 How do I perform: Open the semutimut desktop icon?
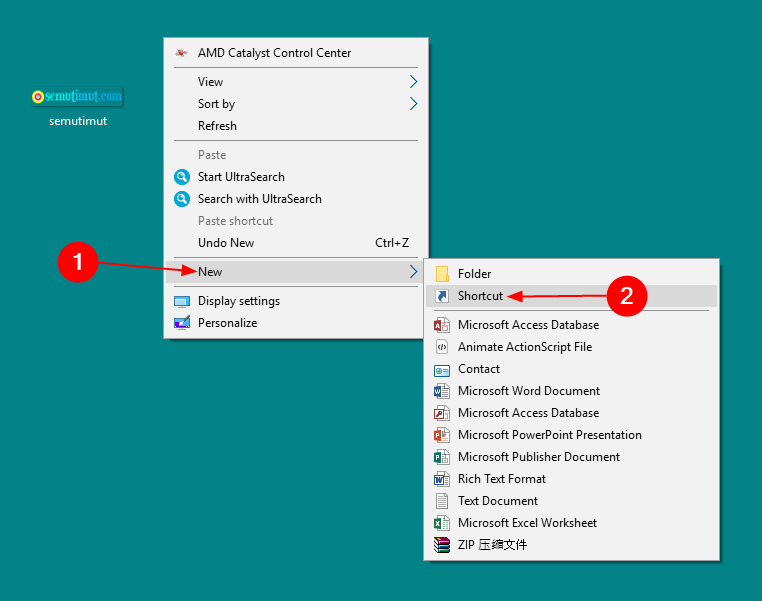pos(77,96)
